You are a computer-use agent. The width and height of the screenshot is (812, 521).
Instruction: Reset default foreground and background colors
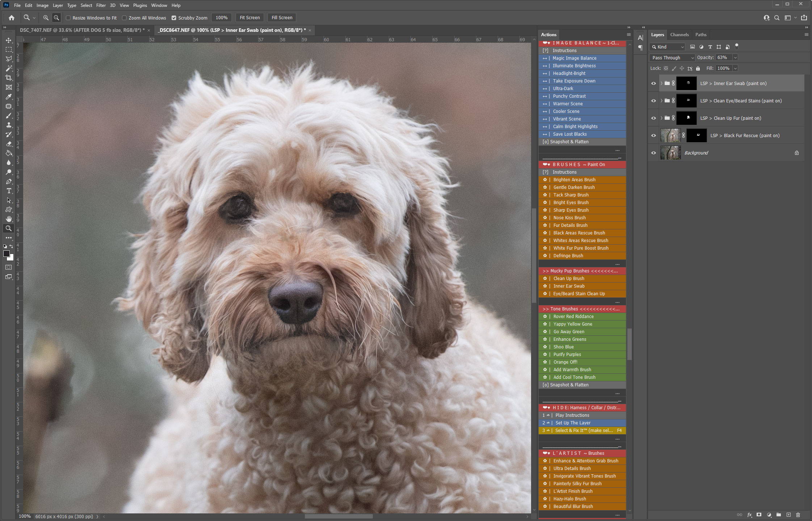5,246
